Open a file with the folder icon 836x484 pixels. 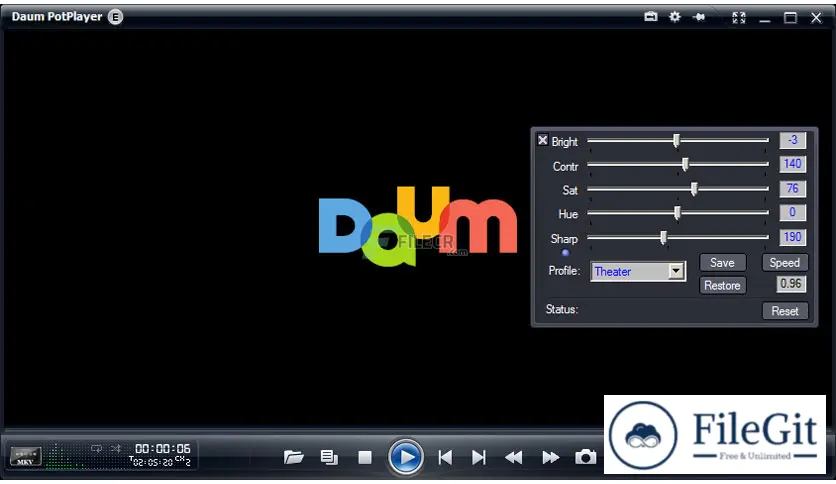tap(294, 457)
